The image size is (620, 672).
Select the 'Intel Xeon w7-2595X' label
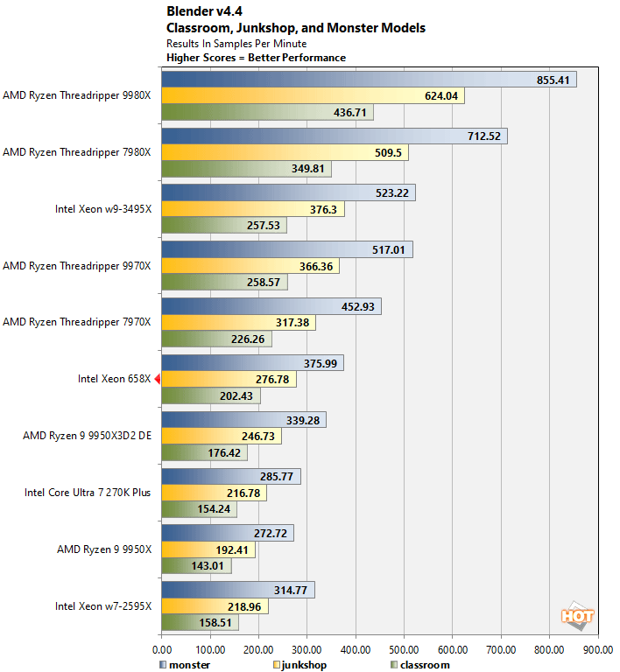click(103, 606)
